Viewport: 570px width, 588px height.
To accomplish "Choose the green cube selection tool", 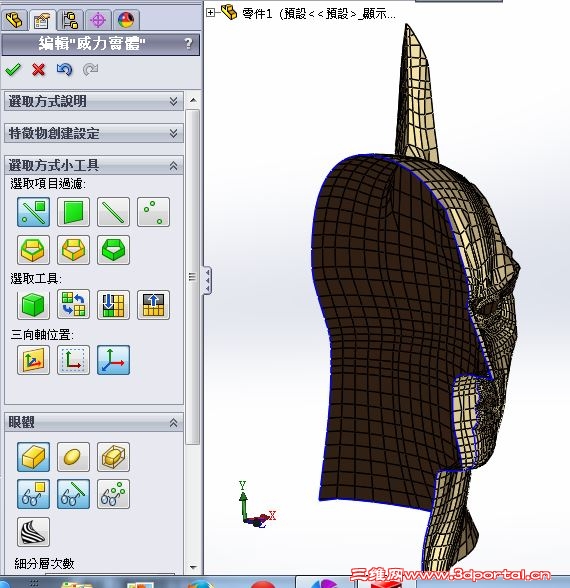I will (33, 304).
